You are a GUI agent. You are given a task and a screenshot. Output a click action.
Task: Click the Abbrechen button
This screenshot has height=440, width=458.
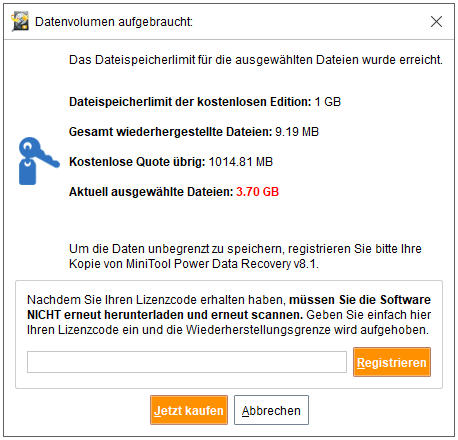271,410
